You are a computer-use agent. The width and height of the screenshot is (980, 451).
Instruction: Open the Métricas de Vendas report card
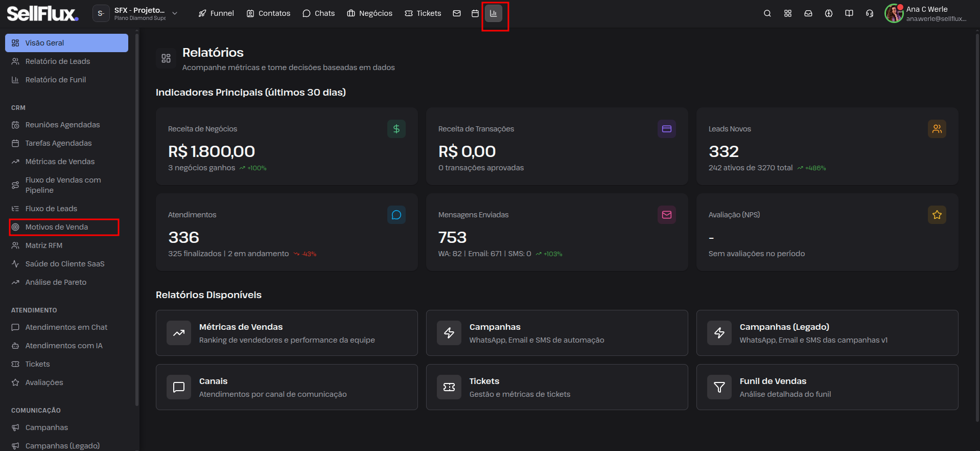(287, 333)
